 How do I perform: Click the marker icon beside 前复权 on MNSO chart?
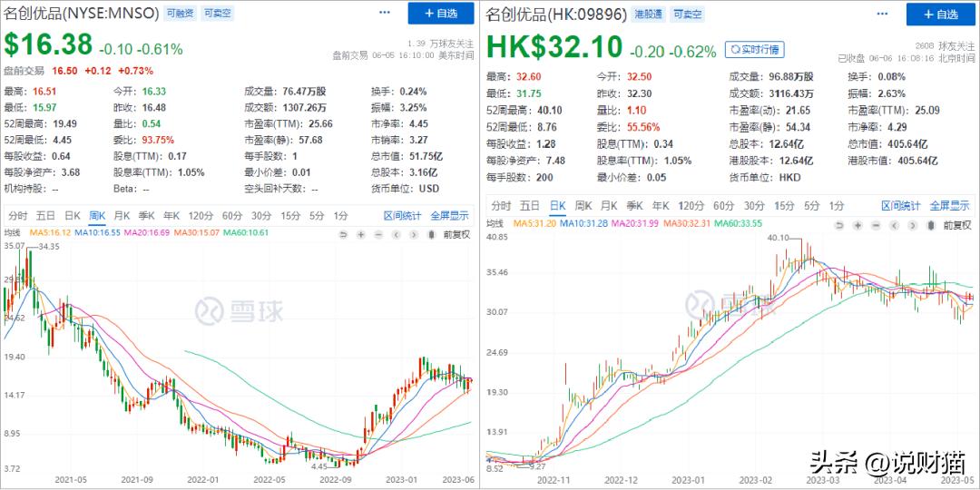(x=431, y=234)
